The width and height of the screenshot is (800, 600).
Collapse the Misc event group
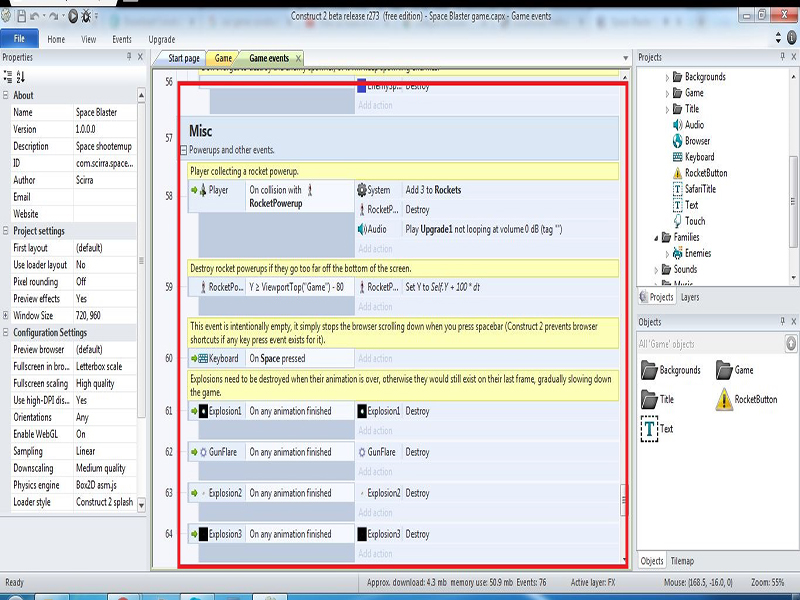[x=184, y=150]
